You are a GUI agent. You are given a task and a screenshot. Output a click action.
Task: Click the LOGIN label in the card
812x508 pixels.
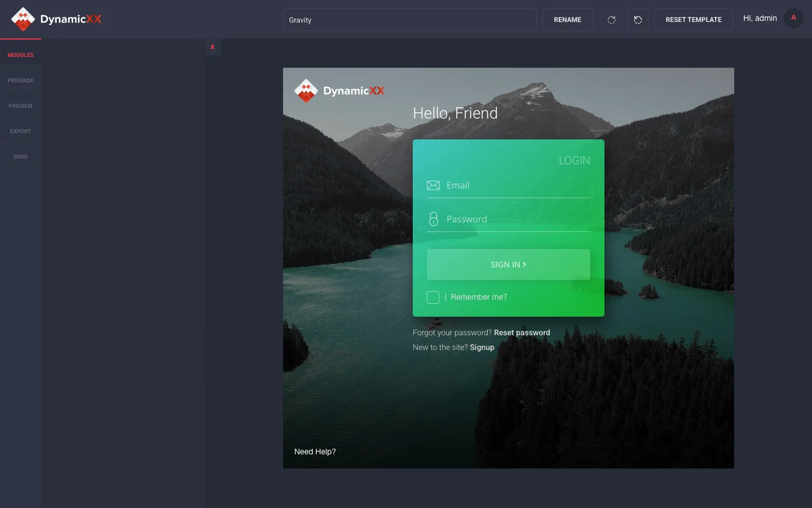point(575,160)
